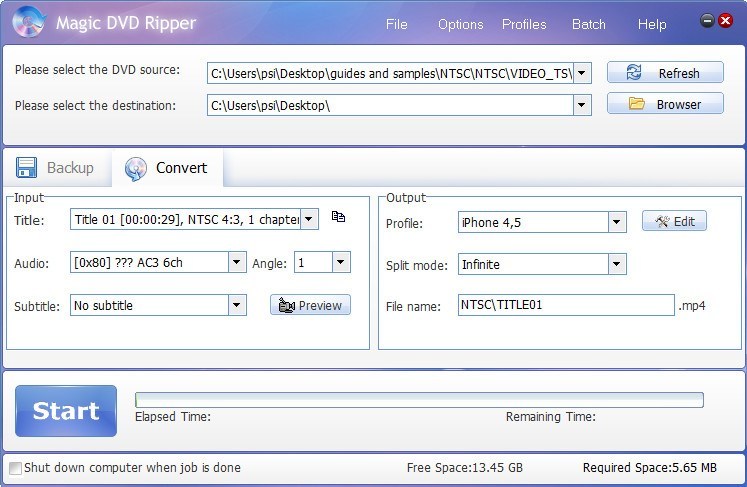
Task: Open the Split mode dropdown
Action: 617,264
